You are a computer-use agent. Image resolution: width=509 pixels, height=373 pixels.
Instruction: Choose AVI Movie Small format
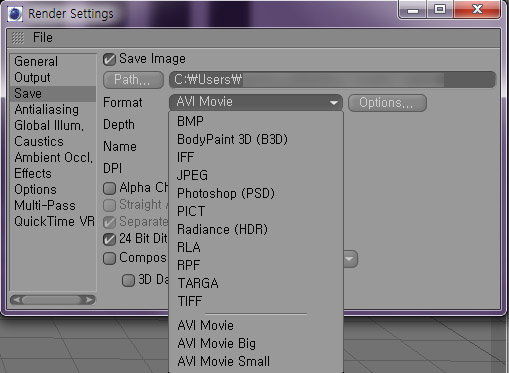256,361
